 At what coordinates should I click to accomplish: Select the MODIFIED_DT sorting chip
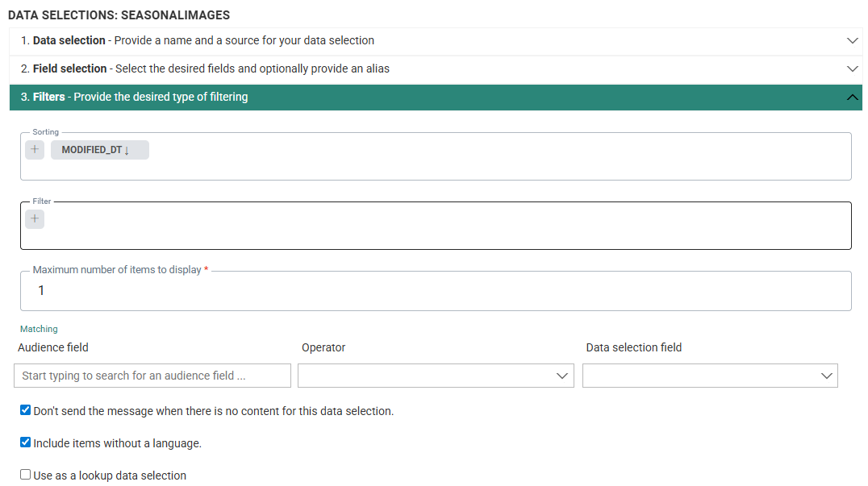pos(92,150)
